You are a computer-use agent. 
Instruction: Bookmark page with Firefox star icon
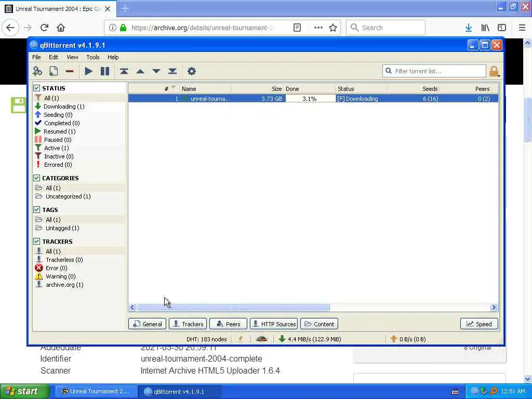click(x=333, y=28)
